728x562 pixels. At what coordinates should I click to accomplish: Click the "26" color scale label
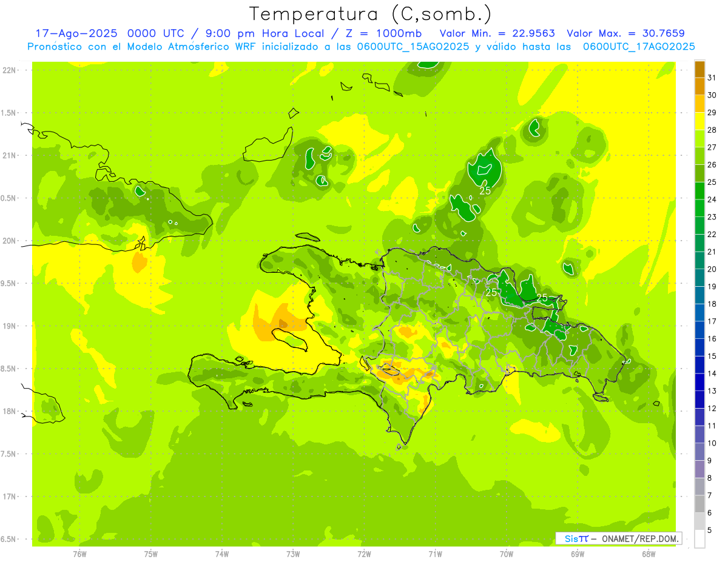coord(712,164)
